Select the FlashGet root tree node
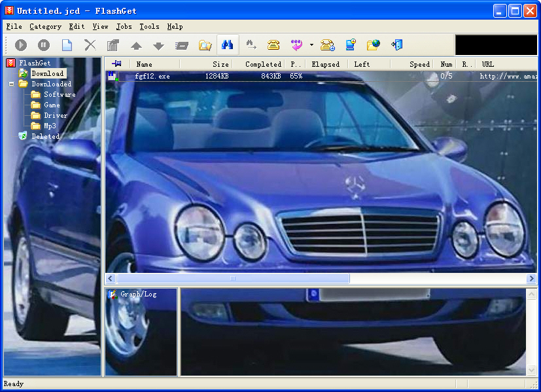 (x=35, y=63)
